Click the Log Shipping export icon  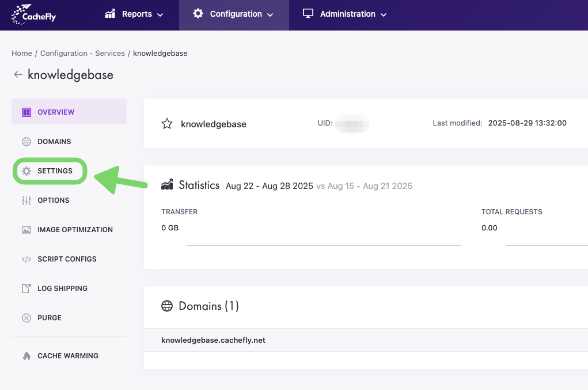pyautogui.click(x=26, y=289)
